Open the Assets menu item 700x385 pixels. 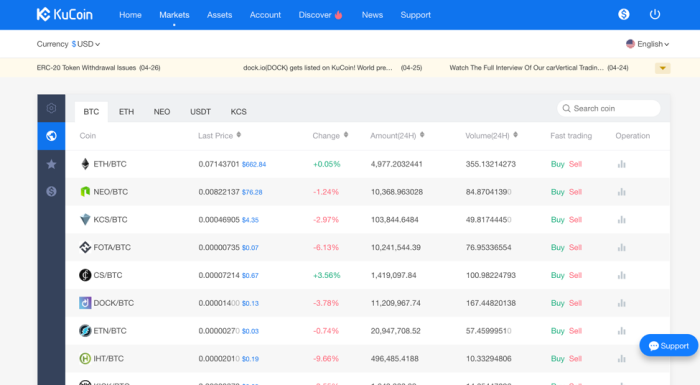tap(219, 15)
